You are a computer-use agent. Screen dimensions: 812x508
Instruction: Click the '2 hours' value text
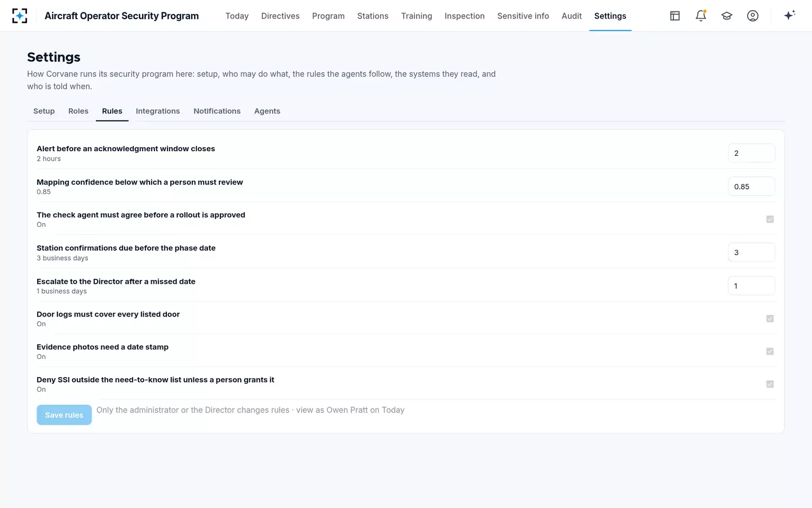(48, 159)
